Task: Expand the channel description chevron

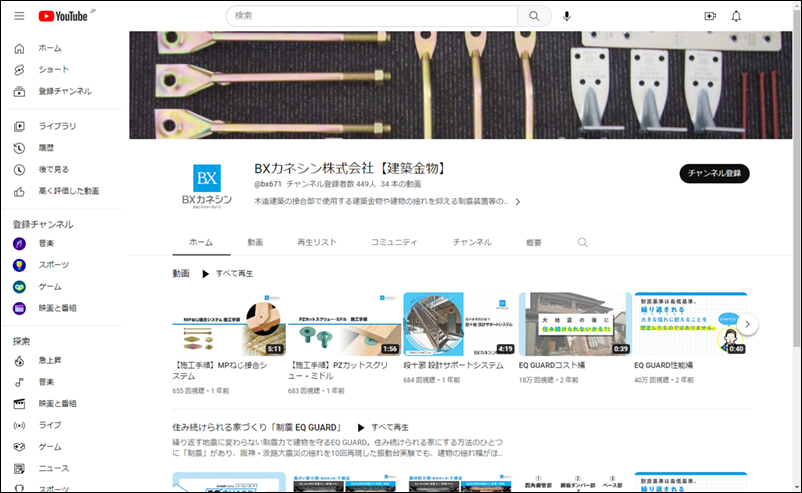Action: pos(518,202)
